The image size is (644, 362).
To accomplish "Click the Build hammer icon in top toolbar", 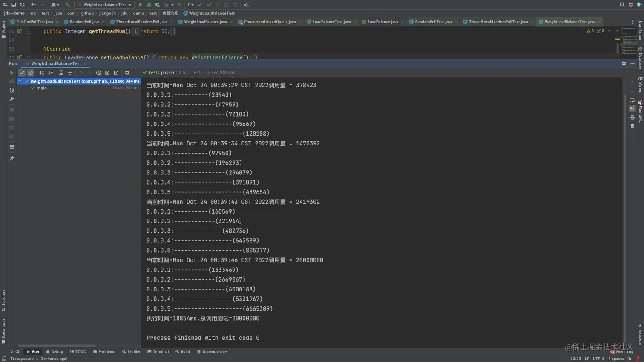I will [x=67, y=5].
